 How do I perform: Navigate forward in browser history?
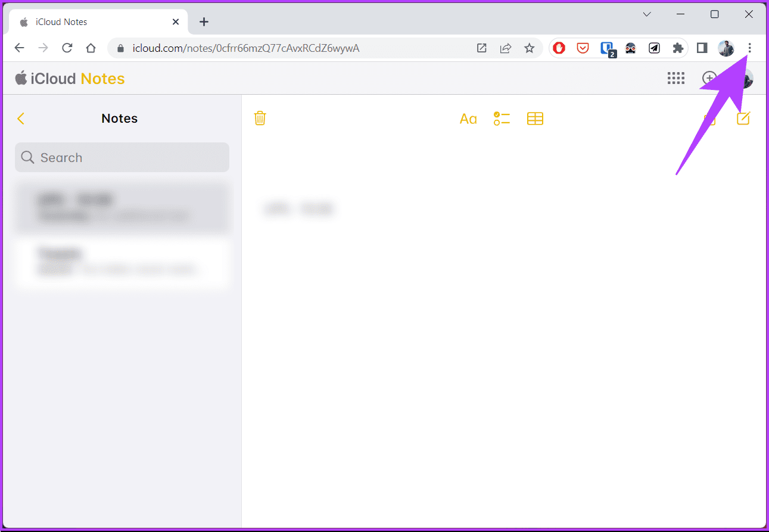click(43, 48)
